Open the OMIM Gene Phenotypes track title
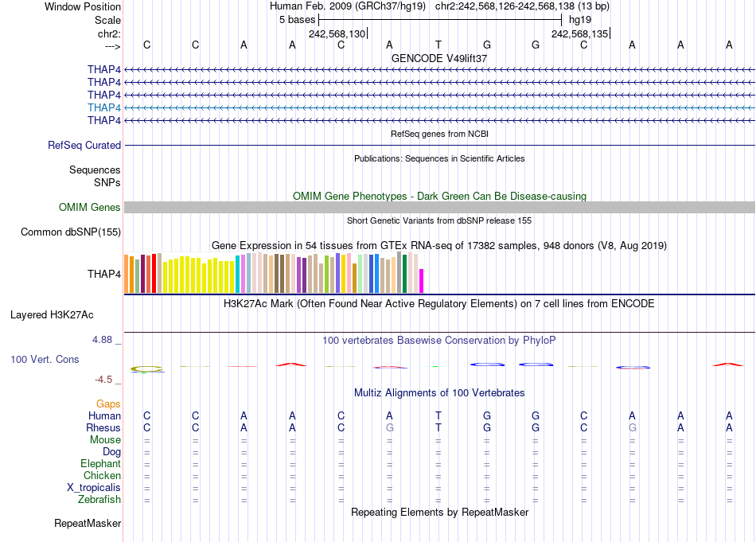Image resolution: width=756 pixels, height=542 pixels. coord(440,196)
